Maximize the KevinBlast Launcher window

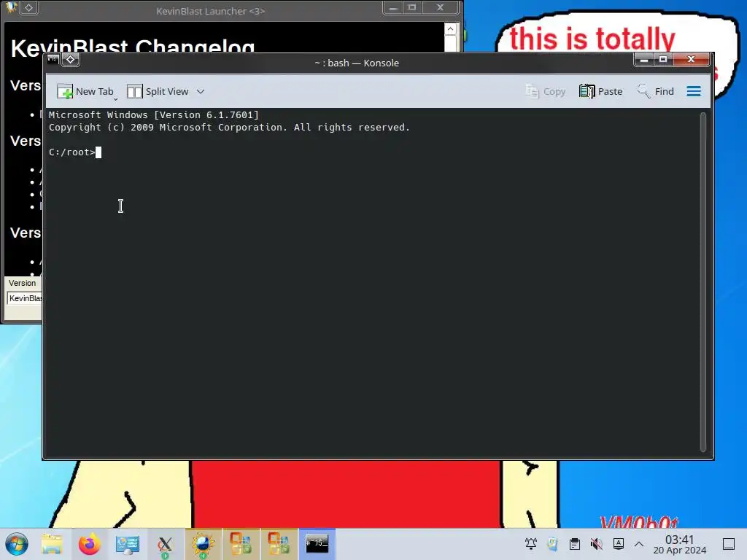click(x=412, y=7)
